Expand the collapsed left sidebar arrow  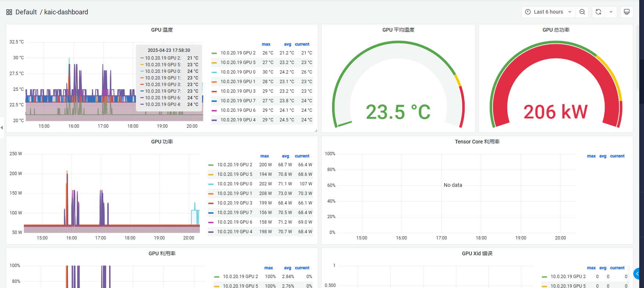2,128
